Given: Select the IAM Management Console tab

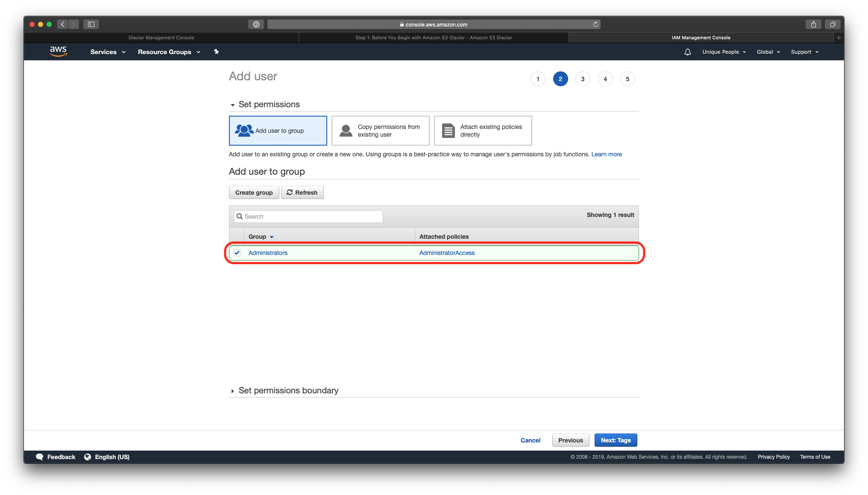Looking at the screenshot, I should (x=701, y=38).
